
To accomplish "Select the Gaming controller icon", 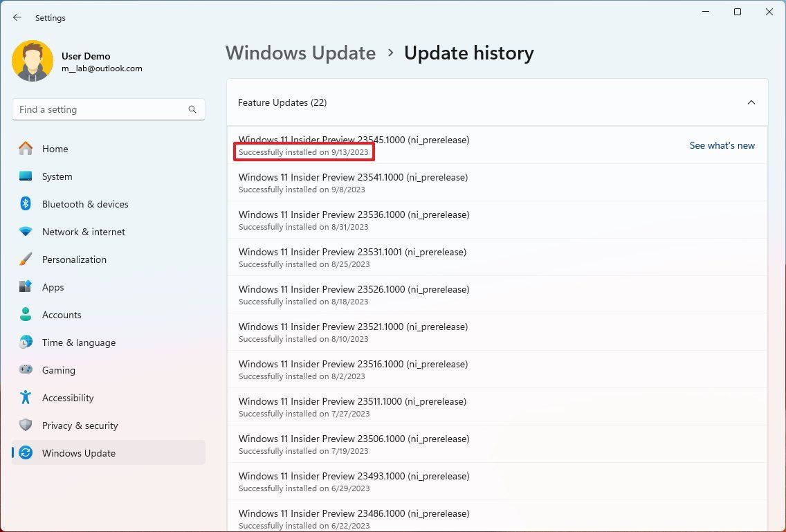I will (x=26, y=370).
